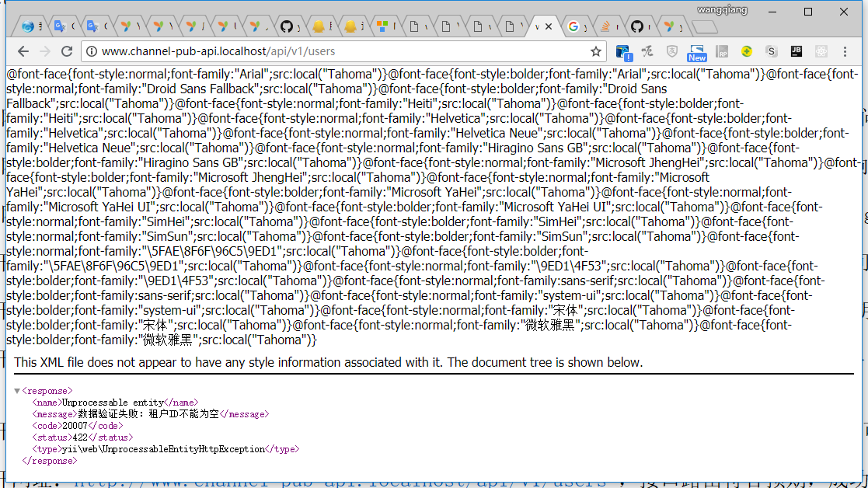Click the Unprocessable entity name value

click(113, 403)
